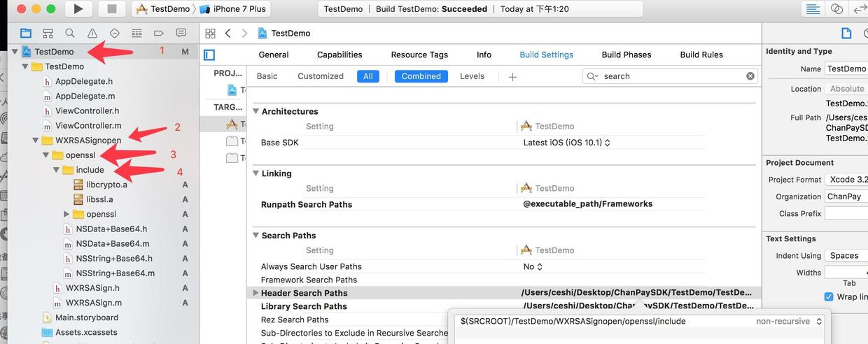Screen dimensions: 868x344
Task: Click the TestDemo breadcrumb in jump bar
Action: 284,33
